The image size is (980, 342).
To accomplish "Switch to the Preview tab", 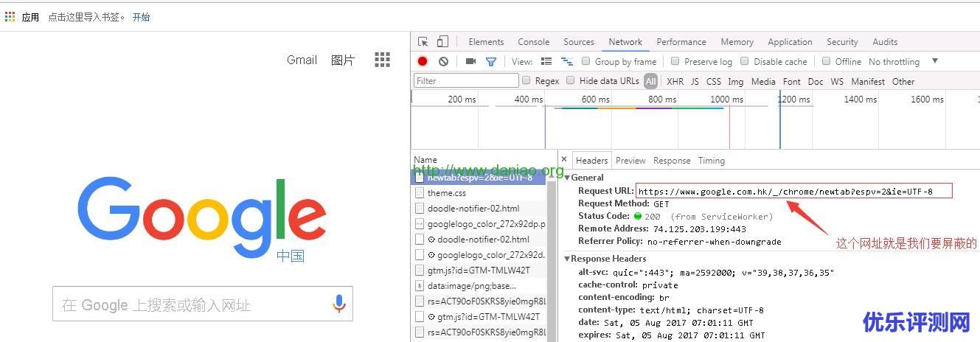I will (x=630, y=161).
